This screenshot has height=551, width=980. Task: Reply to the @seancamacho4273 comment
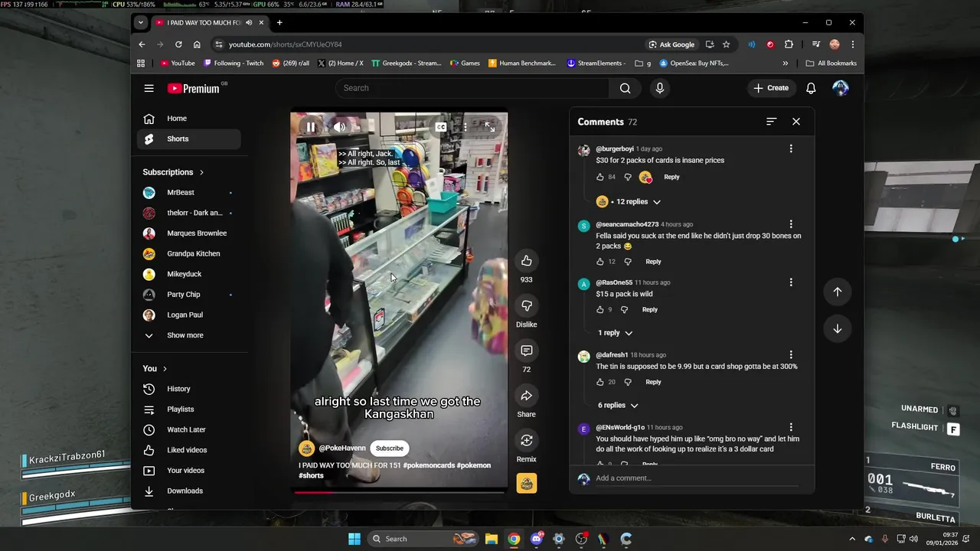click(653, 262)
